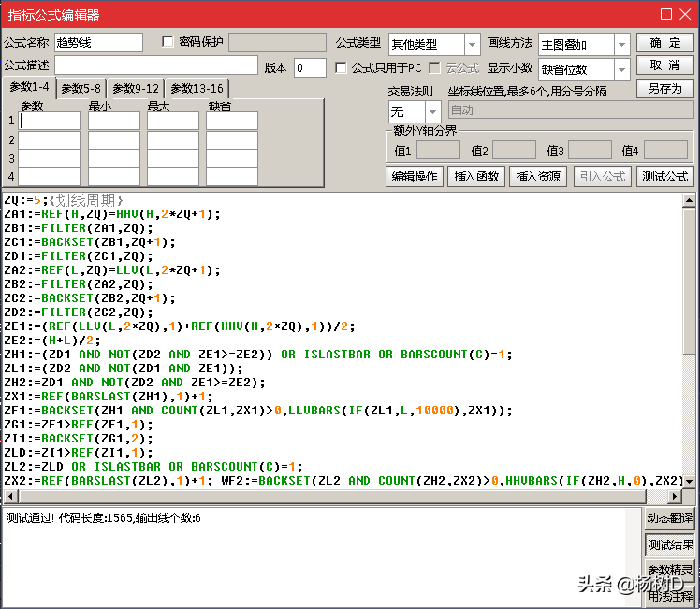Click the code line starting ZB1:=FILTER
The width and height of the screenshot is (700, 609).
[79, 228]
